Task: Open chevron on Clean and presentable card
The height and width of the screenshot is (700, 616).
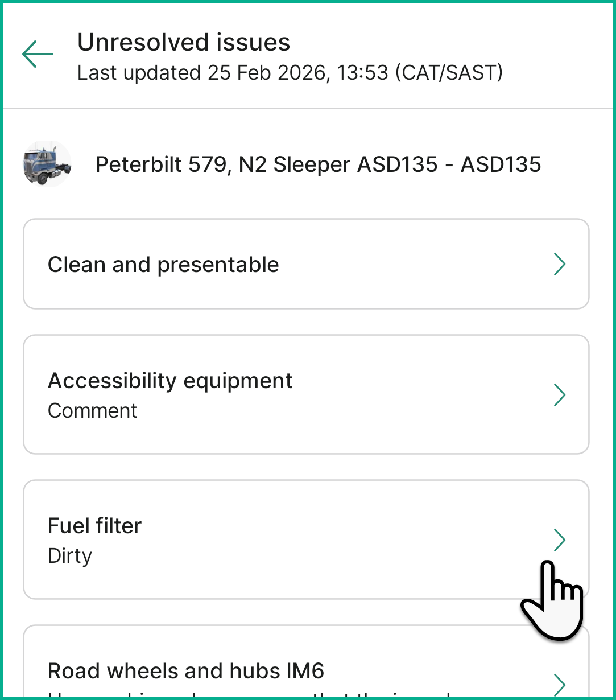Action: pos(560,264)
